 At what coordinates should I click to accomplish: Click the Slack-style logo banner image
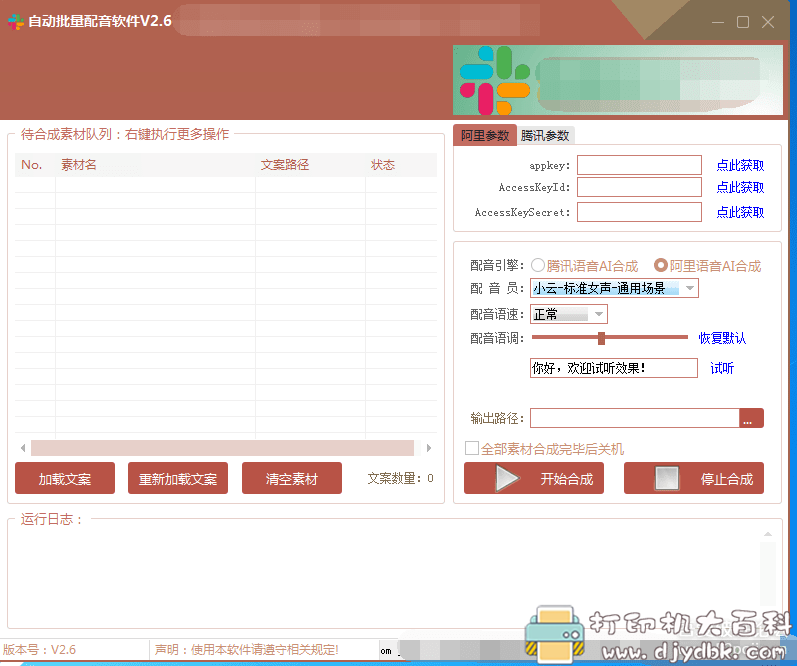click(618, 80)
